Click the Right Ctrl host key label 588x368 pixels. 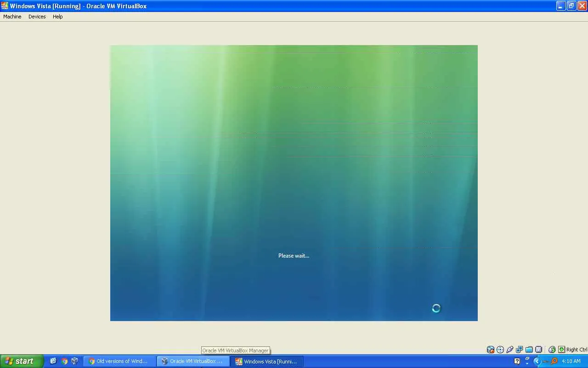click(x=577, y=350)
